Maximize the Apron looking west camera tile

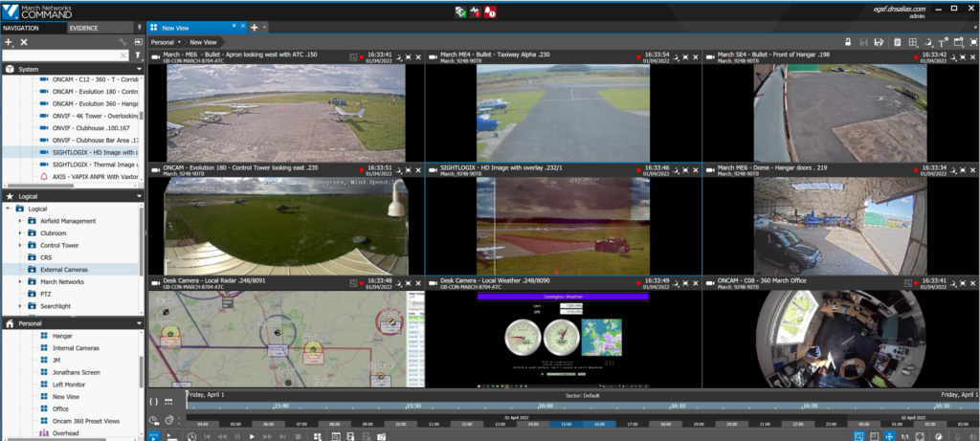(x=408, y=57)
